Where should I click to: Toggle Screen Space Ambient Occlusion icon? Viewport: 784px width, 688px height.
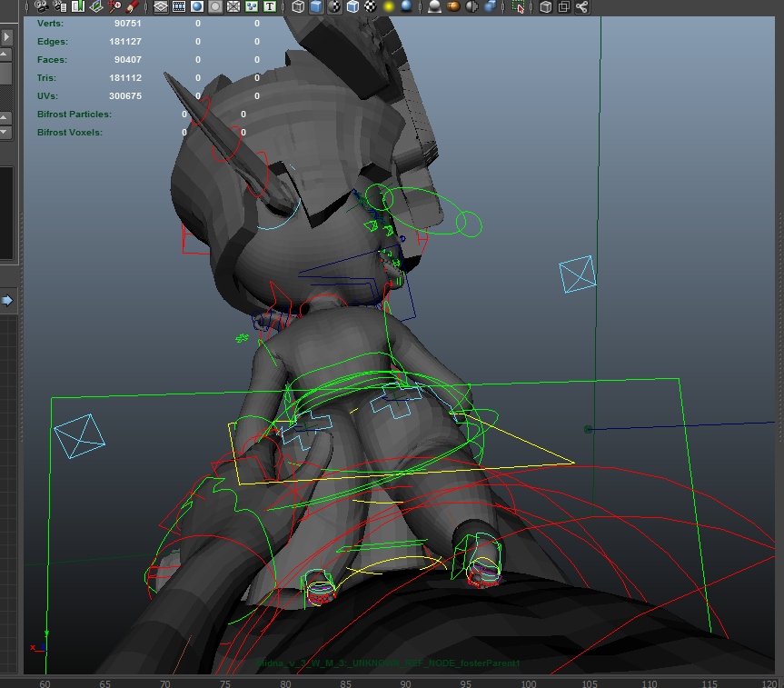434,6
